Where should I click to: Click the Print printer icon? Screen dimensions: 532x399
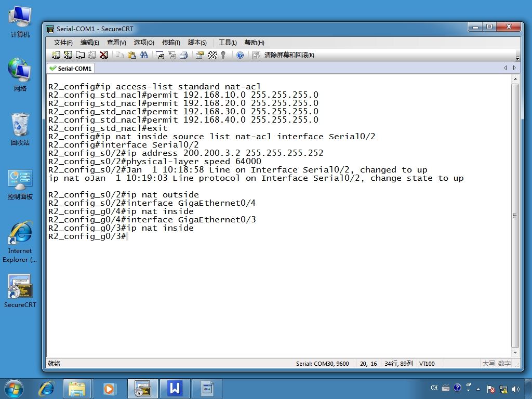click(x=184, y=55)
